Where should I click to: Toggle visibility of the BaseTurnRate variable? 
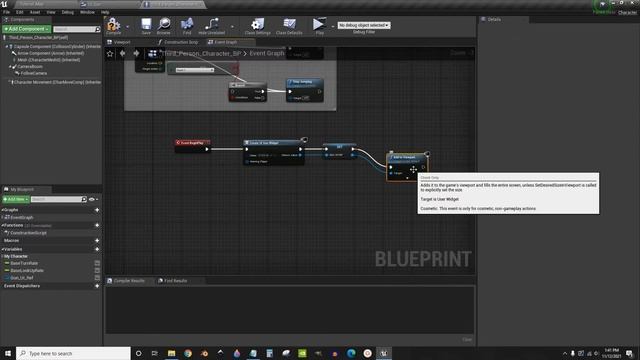(x=97, y=263)
